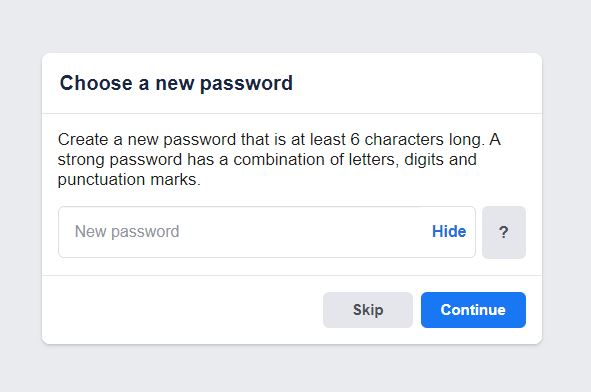Click the blue Continue button
The image size is (591, 392).
click(x=473, y=310)
